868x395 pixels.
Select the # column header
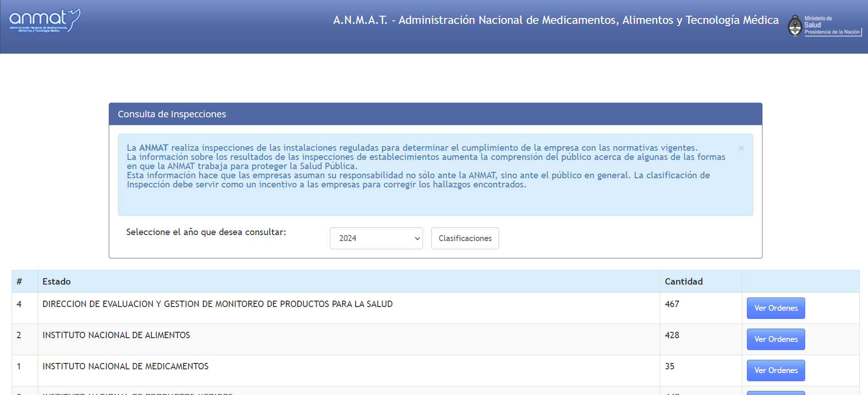point(19,281)
